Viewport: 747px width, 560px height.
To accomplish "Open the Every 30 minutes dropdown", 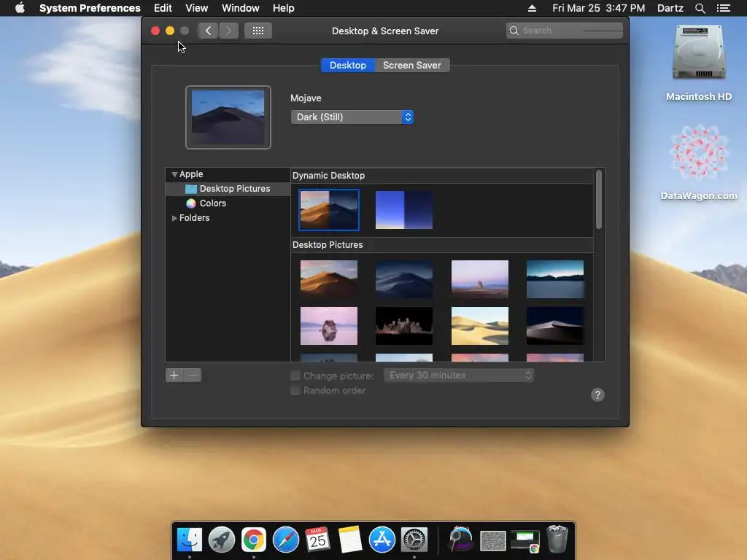I will pos(459,376).
